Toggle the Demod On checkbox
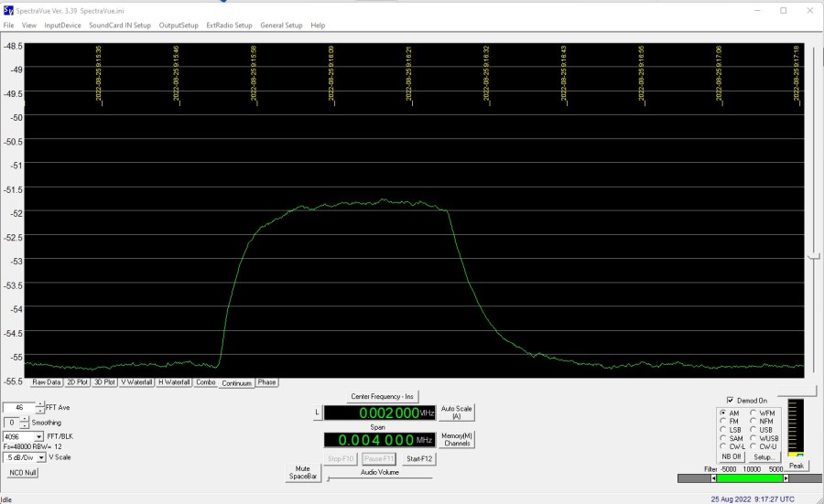 pos(730,400)
